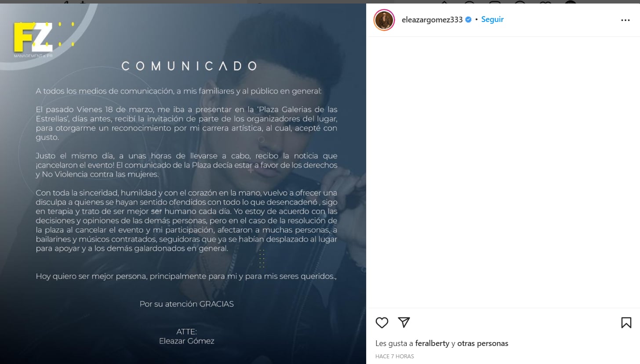The width and height of the screenshot is (640, 364).
Task: Open activity heart icon in top navigation
Action: (545, 2)
